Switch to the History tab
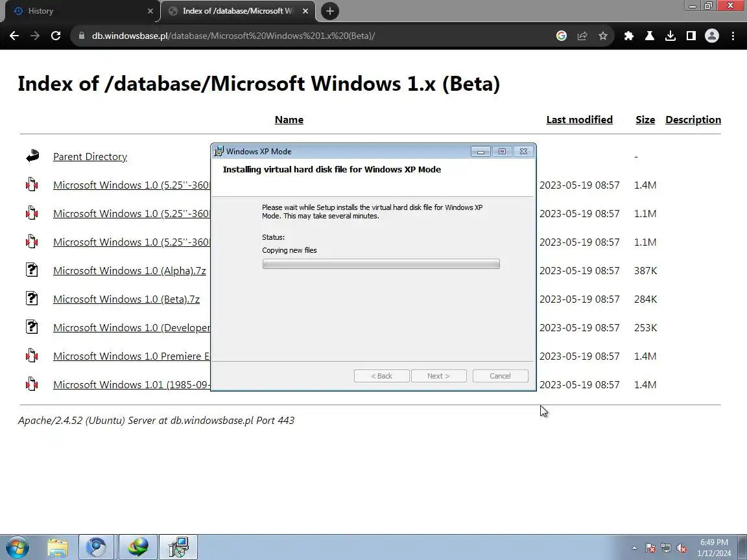 pos(81,11)
